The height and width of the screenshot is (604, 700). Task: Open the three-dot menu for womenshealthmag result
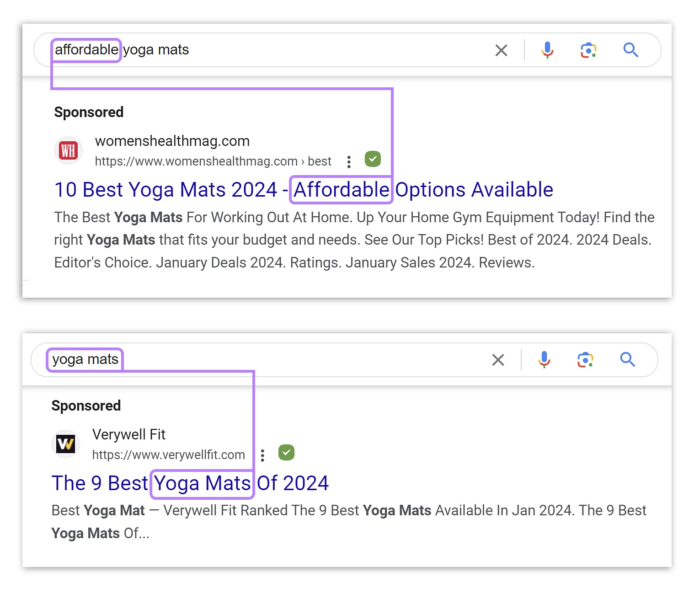pos(349,161)
